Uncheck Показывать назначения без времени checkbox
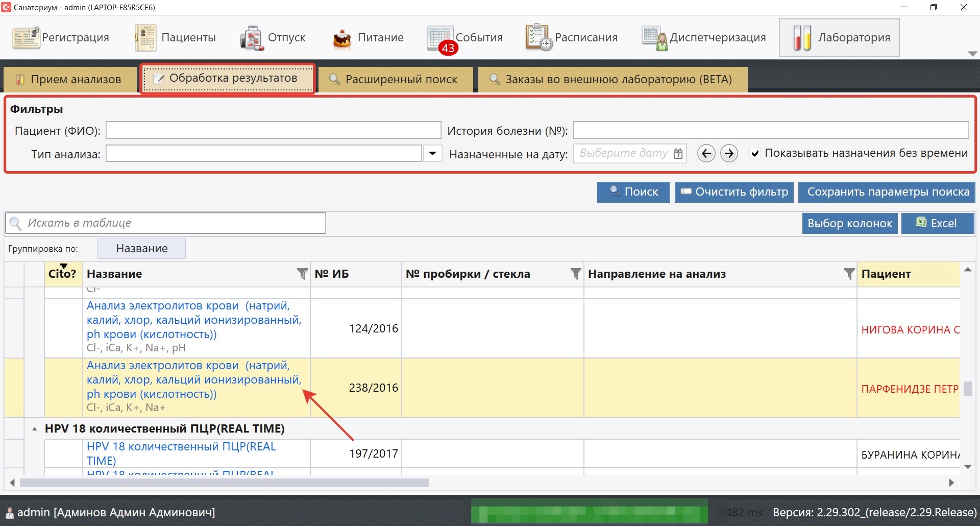This screenshot has width=980, height=526. (x=755, y=154)
